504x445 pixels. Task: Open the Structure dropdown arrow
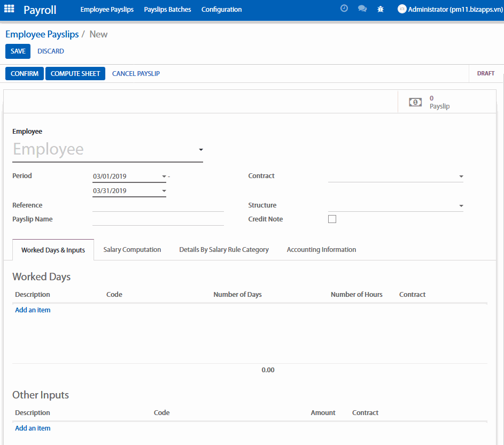(x=461, y=206)
